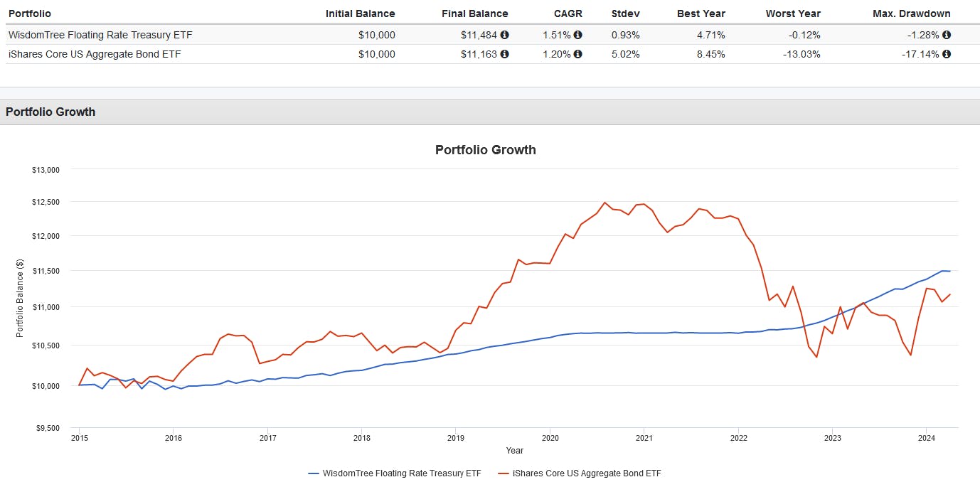Click the 2020 label on x-axis

[x=549, y=439]
